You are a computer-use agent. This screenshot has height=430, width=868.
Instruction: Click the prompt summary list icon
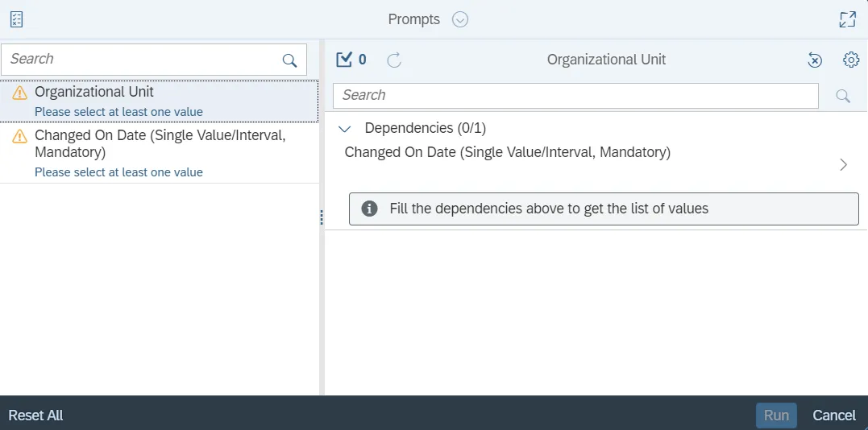[16, 19]
